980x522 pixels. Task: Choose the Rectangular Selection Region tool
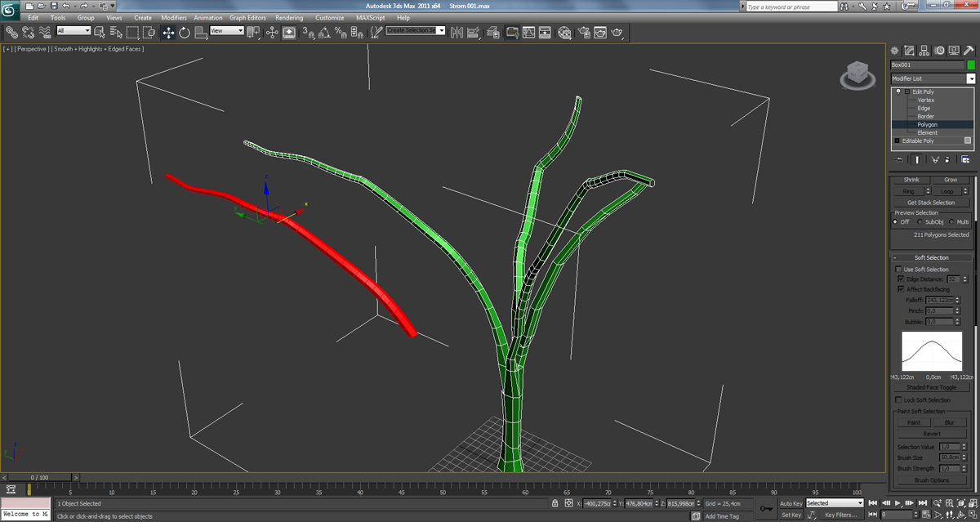click(x=132, y=32)
